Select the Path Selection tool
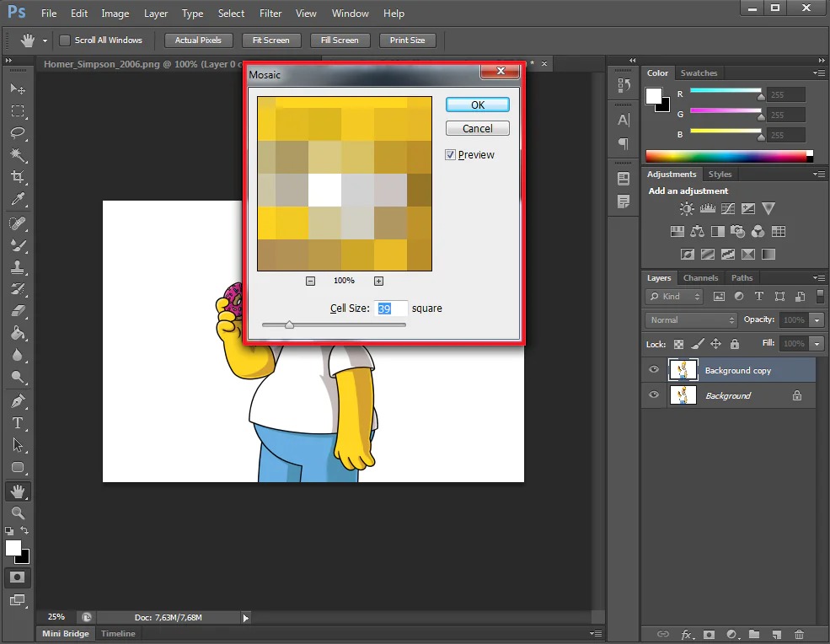Viewport: 830px width, 644px height. tap(18, 445)
